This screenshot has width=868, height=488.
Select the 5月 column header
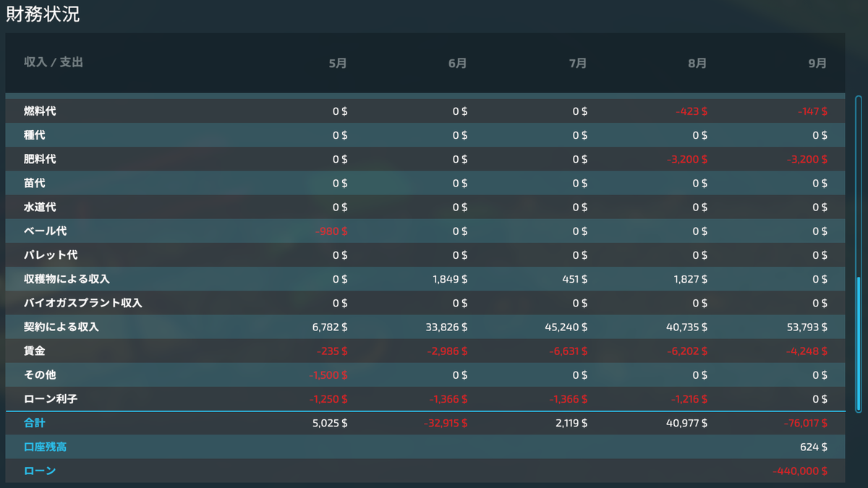click(x=338, y=63)
